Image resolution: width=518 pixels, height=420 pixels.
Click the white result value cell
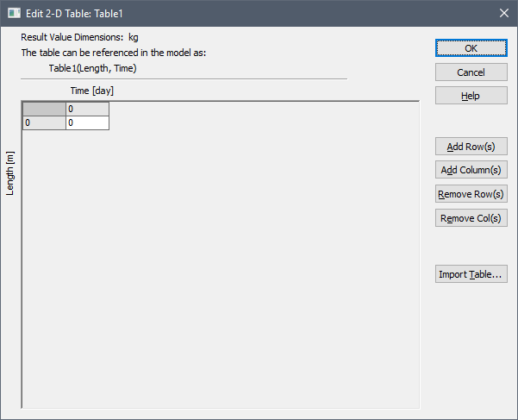pos(87,123)
